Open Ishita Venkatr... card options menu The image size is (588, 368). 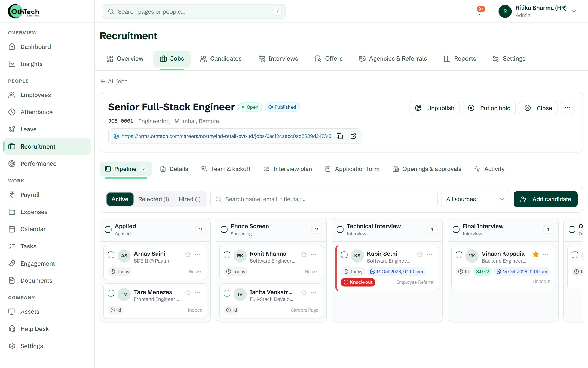pyautogui.click(x=314, y=293)
